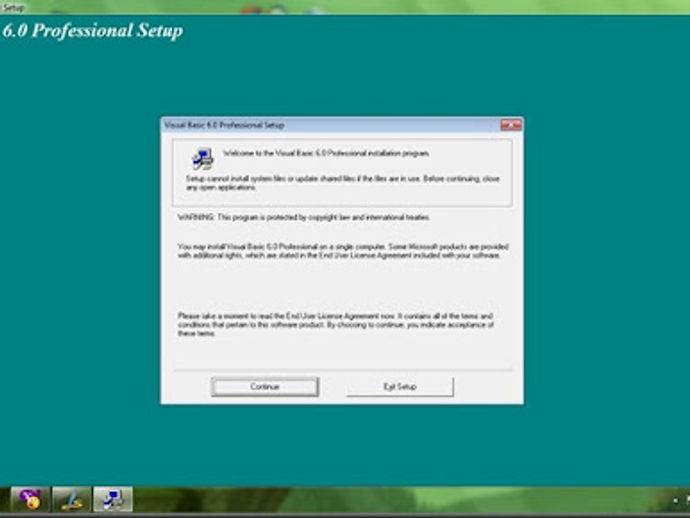Open the second taskbar application icon

click(x=71, y=499)
